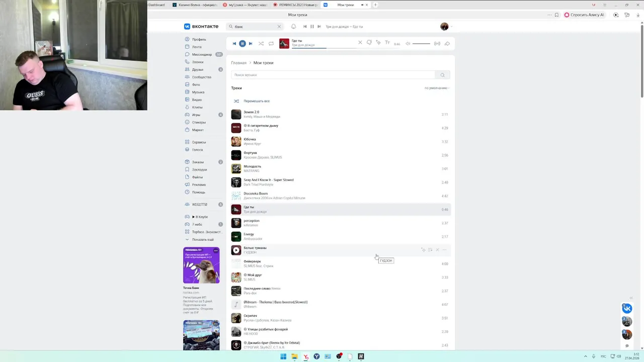Screen dimensions: 644x362
Task: Click the music search magnifier button
Action: point(442,75)
